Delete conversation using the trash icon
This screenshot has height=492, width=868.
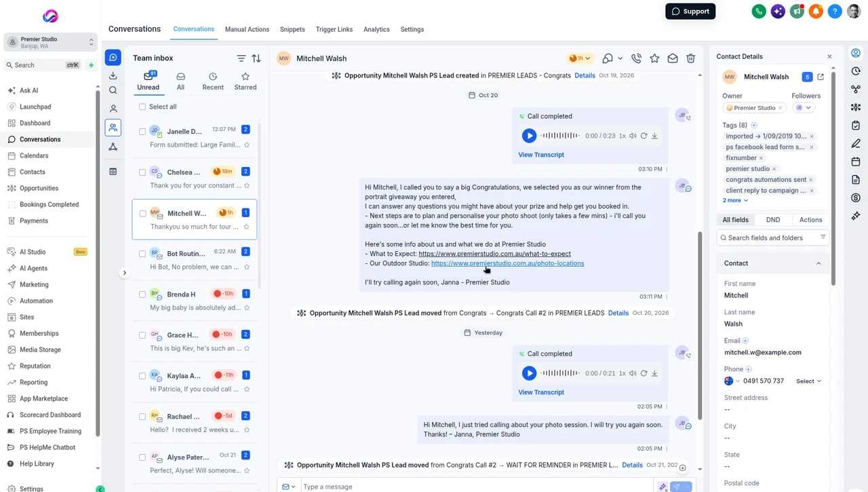tap(691, 58)
